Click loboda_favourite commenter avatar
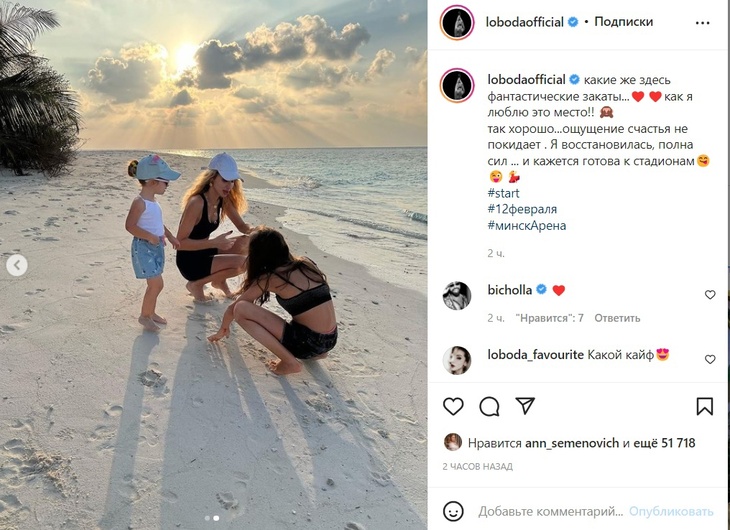The width and height of the screenshot is (730, 530). pyautogui.click(x=457, y=360)
